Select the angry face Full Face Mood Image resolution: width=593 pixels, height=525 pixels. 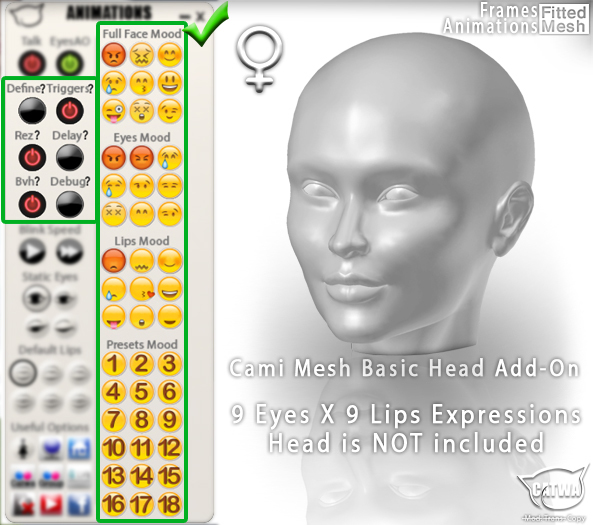(113, 55)
